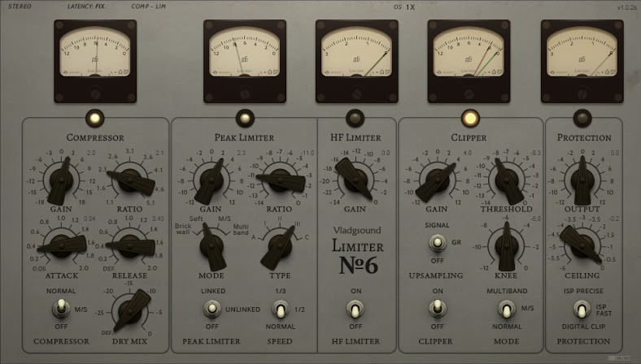Click the Multi band mode label
Screen dimensions: 641x364
pyautogui.click(x=241, y=230)
